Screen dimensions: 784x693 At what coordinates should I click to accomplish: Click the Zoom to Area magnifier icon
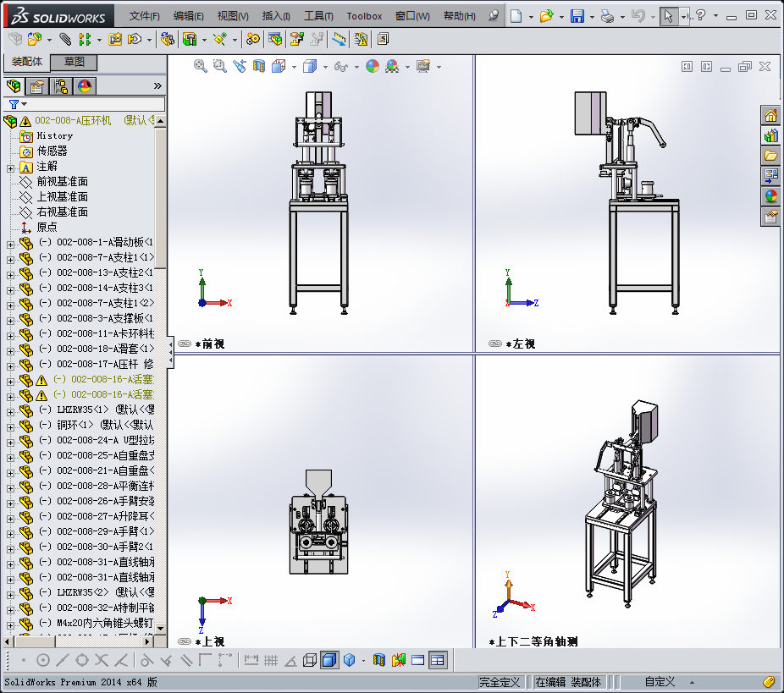pos(220,66)
